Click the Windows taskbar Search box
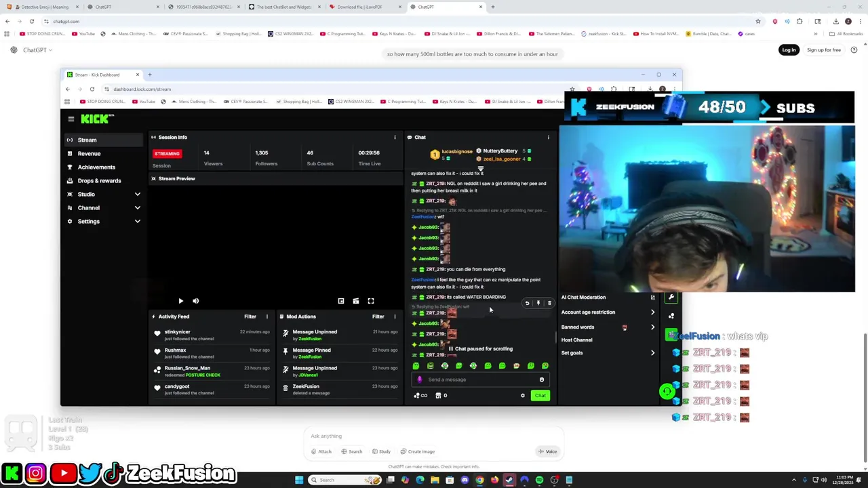The image size is (868, 488). (344, 480)
